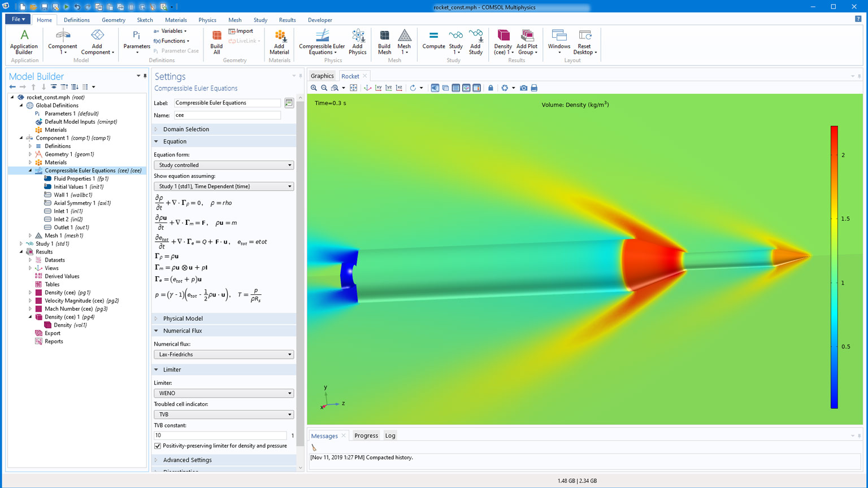Image resolution: width=868 pixels, height=488 pixels.
Task: Toggle positivity-preserving limiter checkbox
Action: [158, 446]
